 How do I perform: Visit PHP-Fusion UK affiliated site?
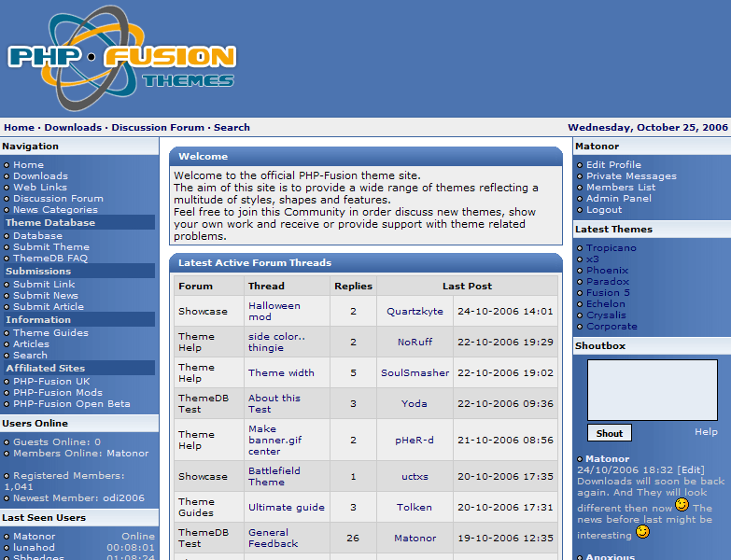click(51, 381)
